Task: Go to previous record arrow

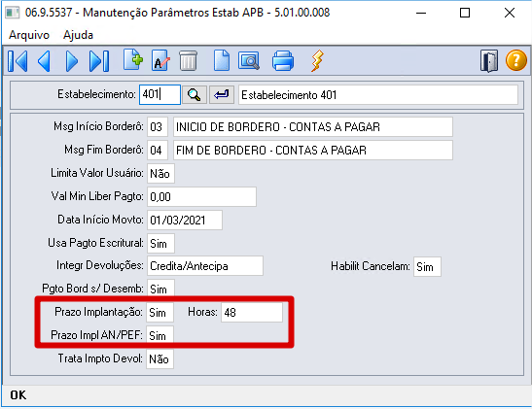Action: pos(45,61)
